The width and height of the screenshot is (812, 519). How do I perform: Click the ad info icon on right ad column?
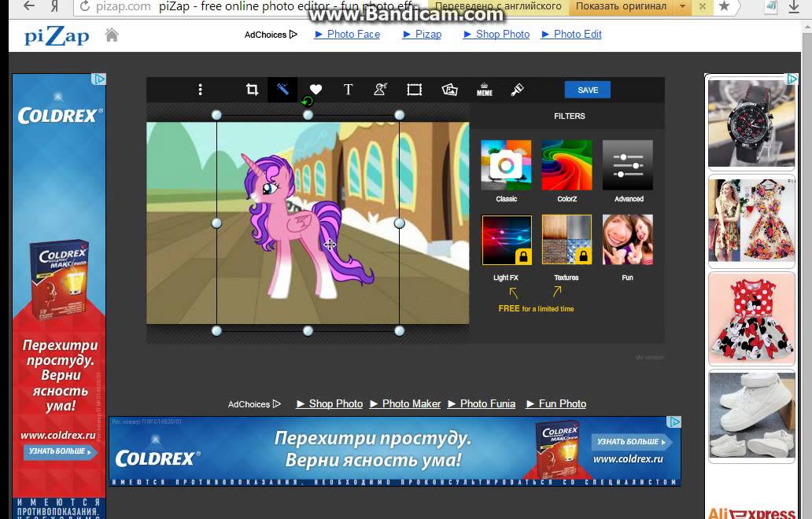click(792, 79)
